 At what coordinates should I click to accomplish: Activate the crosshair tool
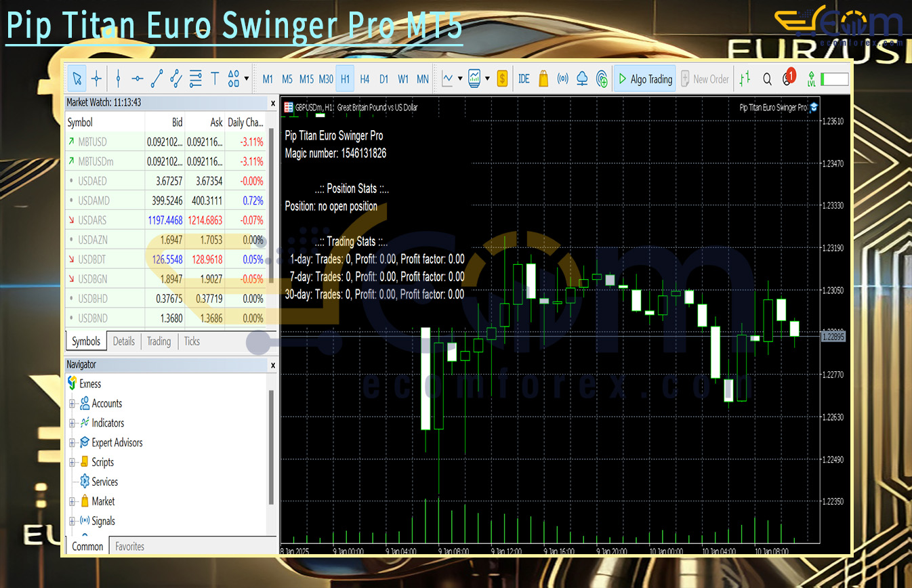click(x=96, y=79)
